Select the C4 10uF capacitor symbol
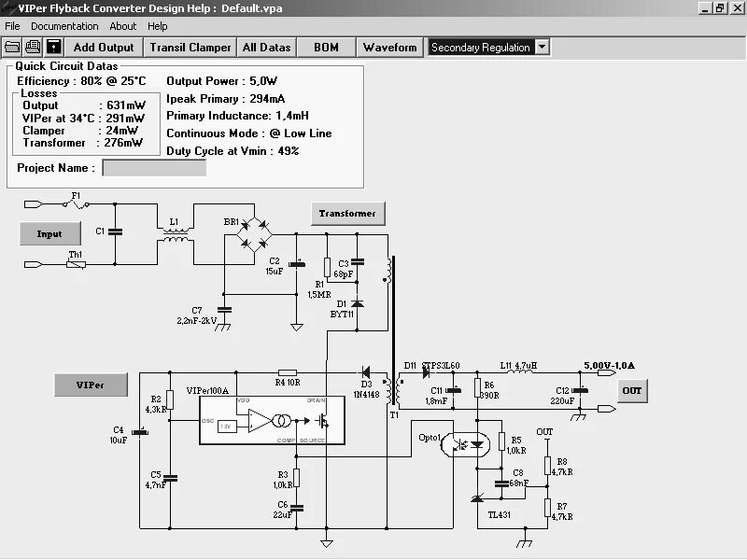This screenshot has height=560, width=747. click(139, 432)
